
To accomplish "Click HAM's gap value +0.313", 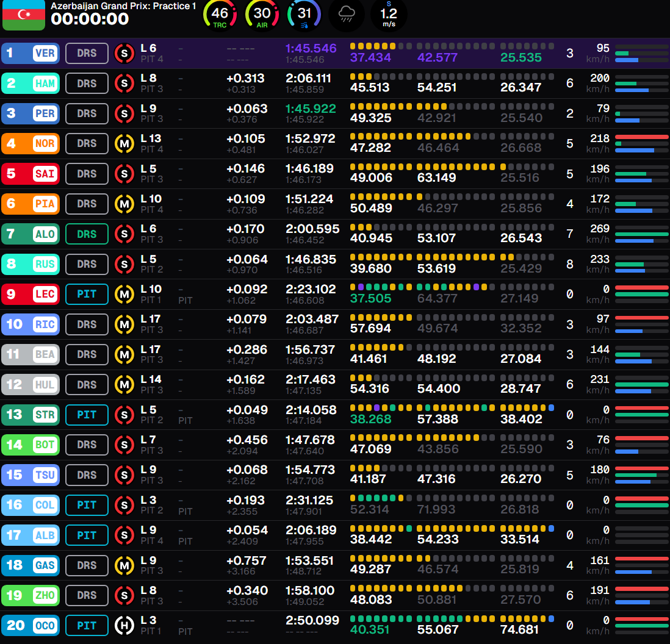I will 245,79.
